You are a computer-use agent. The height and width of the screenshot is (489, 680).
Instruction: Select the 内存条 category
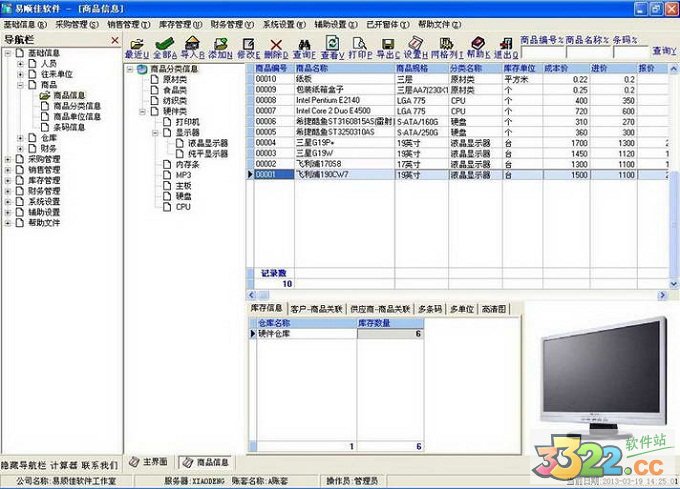(x=187, y=164)
